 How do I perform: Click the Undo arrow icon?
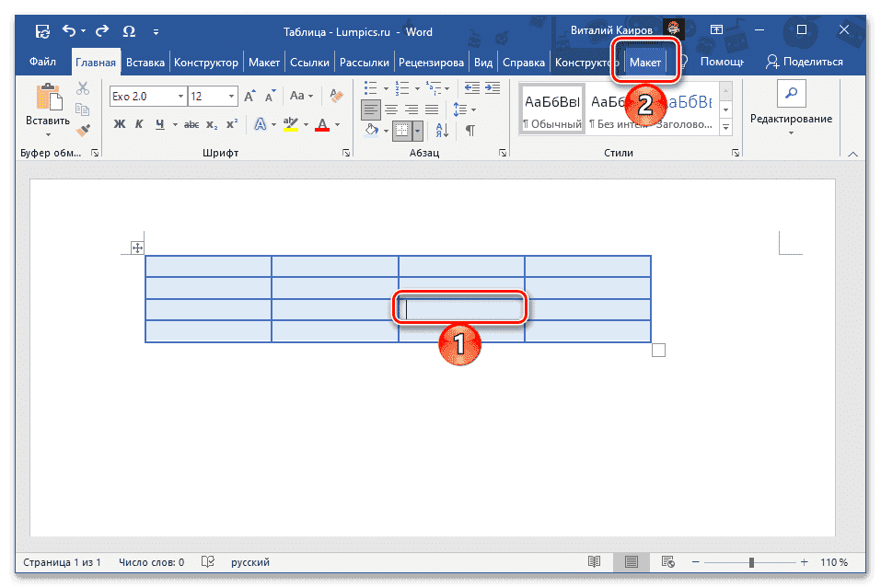(70, 32)
